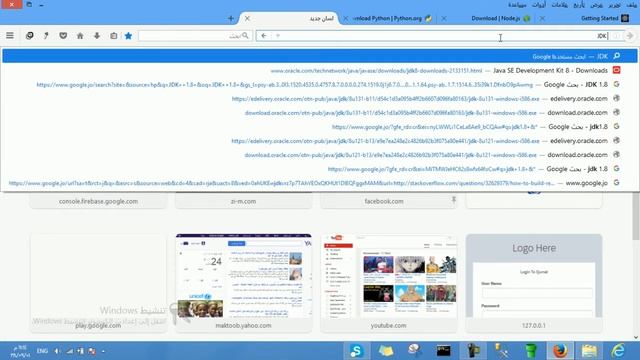Close the active new tab
Image resolution: width=640 pixels, height=360 pixels.
pyautogui.click(x=247, y=18)
